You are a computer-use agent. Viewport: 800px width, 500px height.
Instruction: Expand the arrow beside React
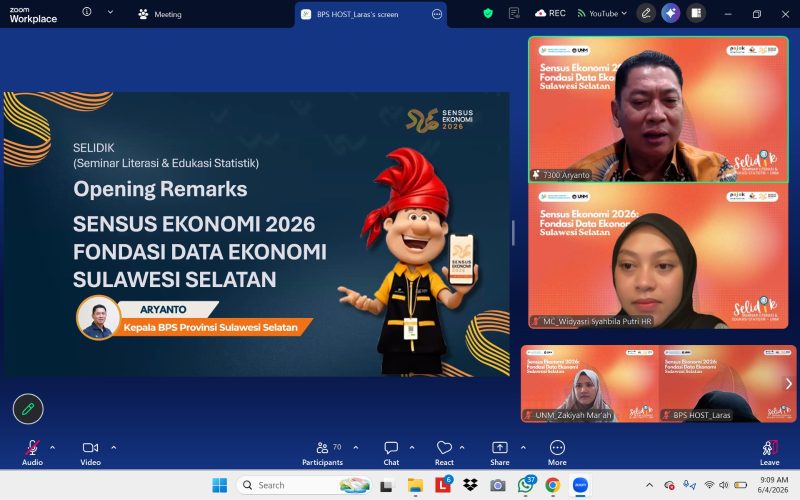click(x=462, y=447)
